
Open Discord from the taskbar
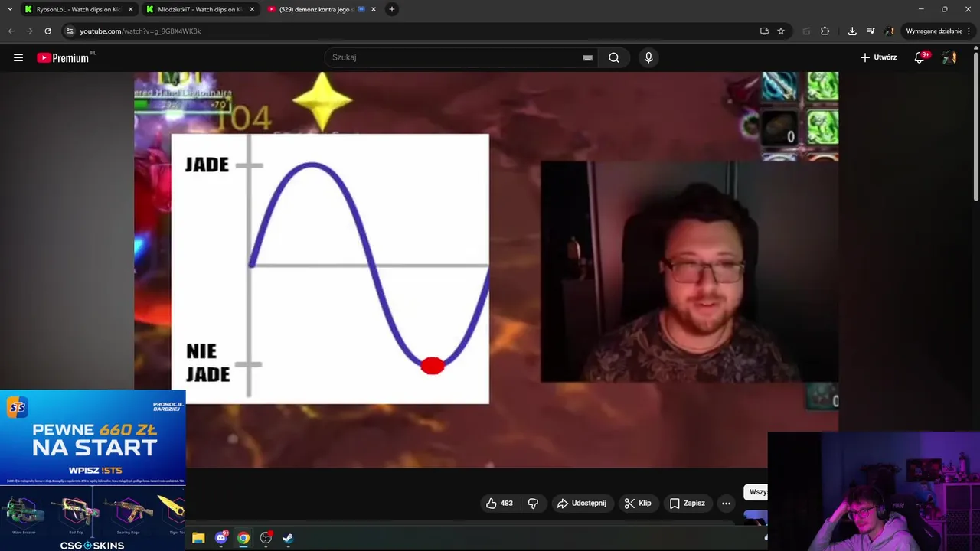221,538
